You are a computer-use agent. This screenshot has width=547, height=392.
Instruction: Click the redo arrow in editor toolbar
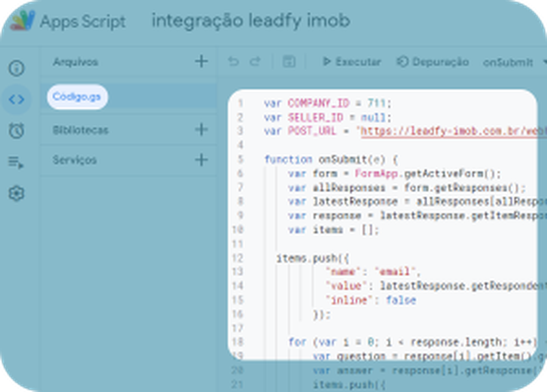(x=255, y=62)
